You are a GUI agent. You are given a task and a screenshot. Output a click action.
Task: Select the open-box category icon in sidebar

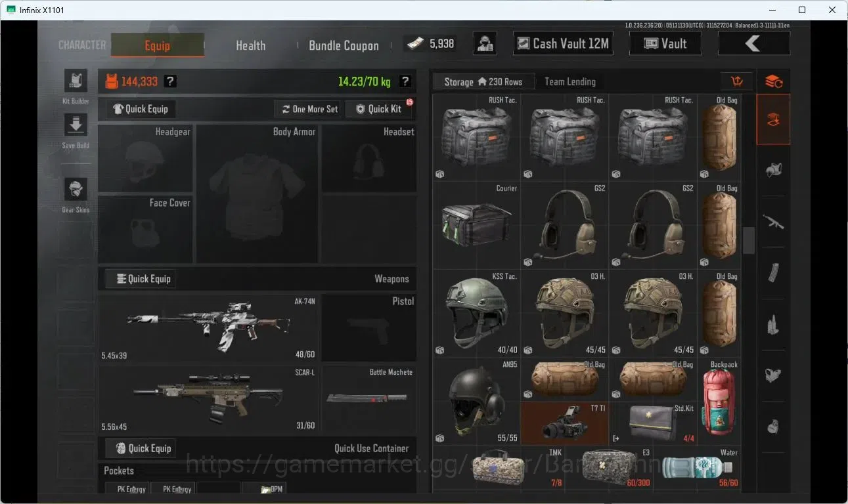(773, 119)
